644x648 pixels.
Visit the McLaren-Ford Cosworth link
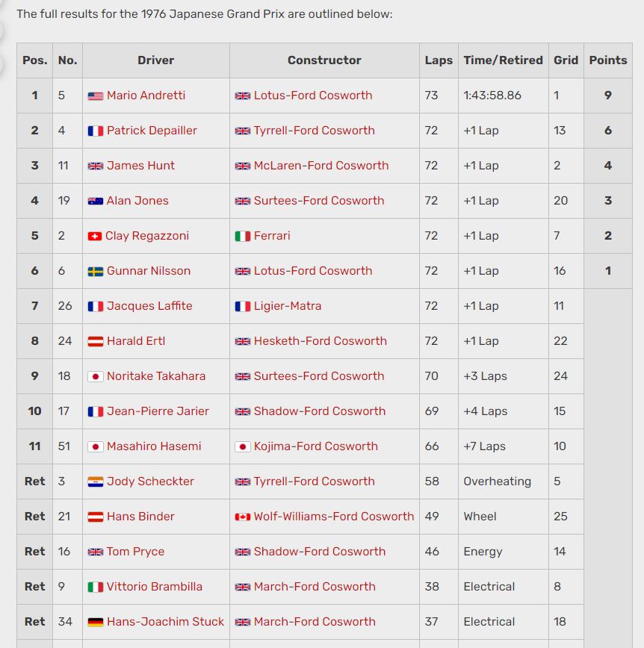pyautogui.click(x=321, y=166)
